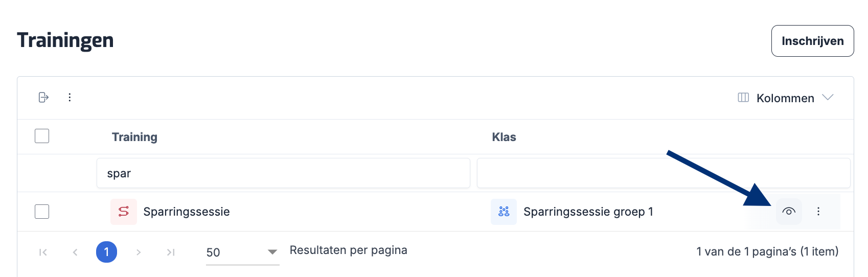Toggle the select-all header checkbox
Image resolution: width=868 pixels, height=277 pixels.
[42, 136]
